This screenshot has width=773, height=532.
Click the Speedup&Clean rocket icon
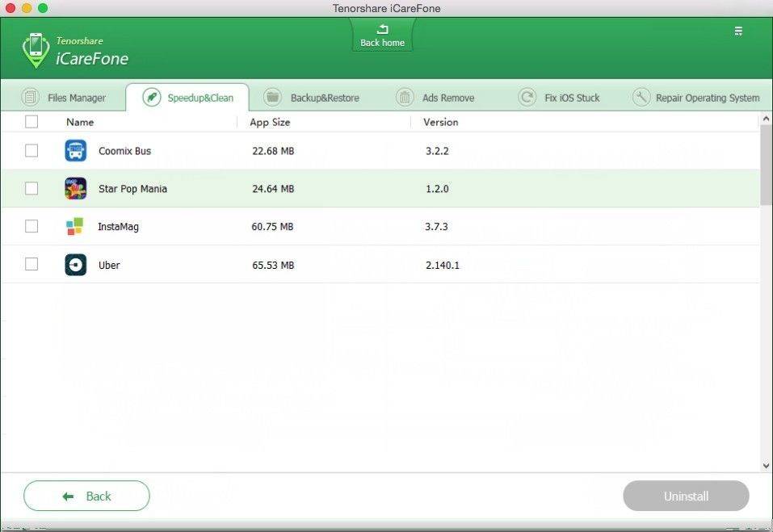point(152,97)
